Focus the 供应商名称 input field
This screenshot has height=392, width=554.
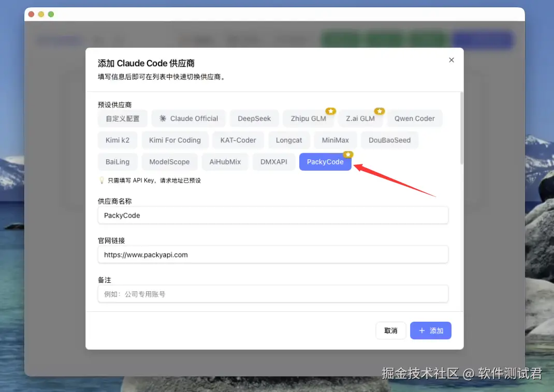pos(273,215)
